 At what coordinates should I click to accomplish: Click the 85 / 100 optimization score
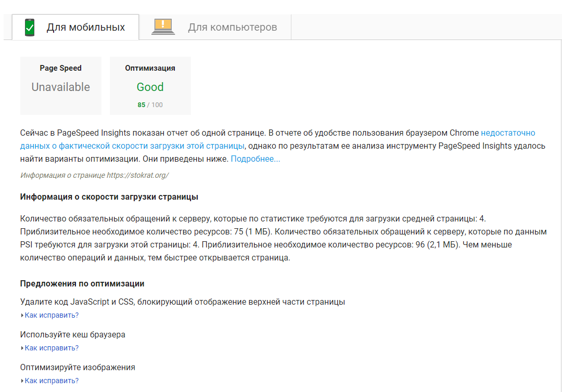150,104
